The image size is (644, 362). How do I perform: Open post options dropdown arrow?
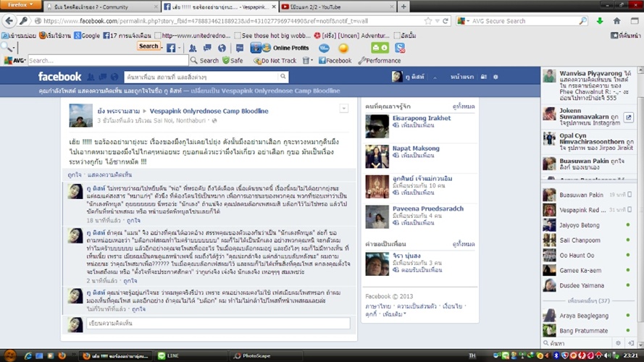(x=344, y=109)
